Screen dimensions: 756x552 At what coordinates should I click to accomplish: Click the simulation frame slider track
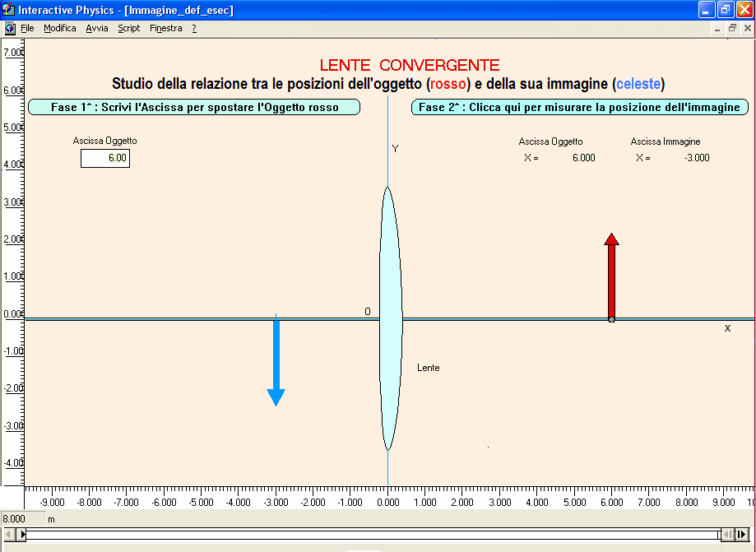click(370, 535)
